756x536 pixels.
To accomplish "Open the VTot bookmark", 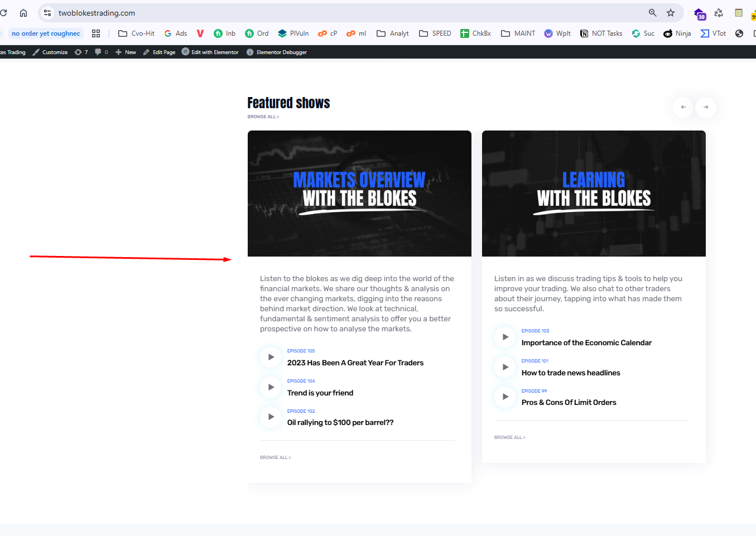I will click(713, 33).
